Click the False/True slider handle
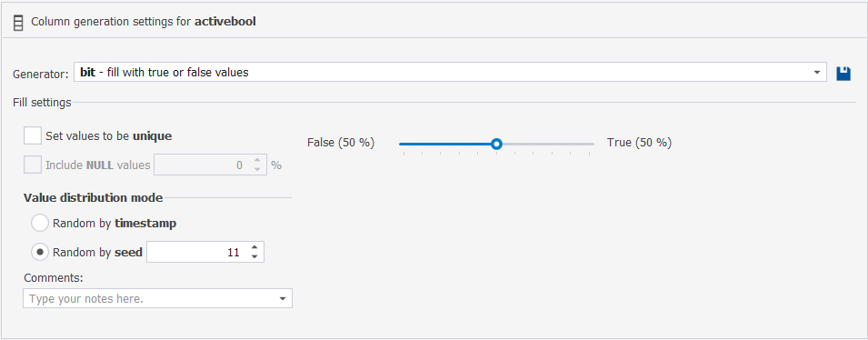 point(496,144)
